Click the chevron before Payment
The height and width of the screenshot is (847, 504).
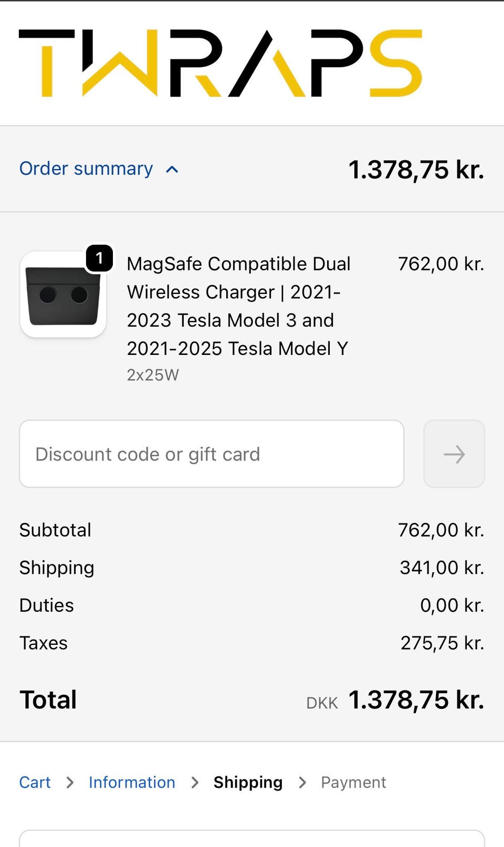[x=302, y=783]
